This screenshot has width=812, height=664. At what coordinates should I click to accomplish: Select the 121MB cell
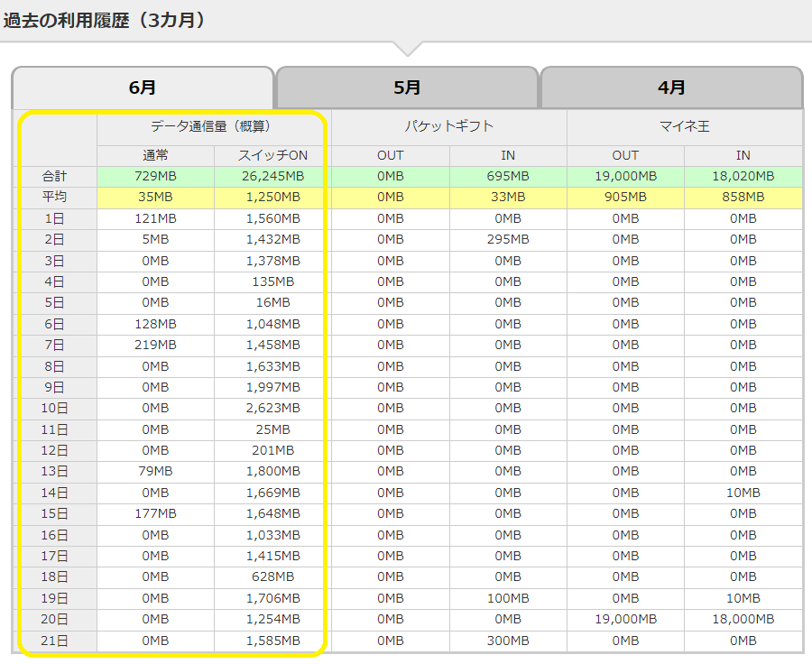click(x=155, y=218)
